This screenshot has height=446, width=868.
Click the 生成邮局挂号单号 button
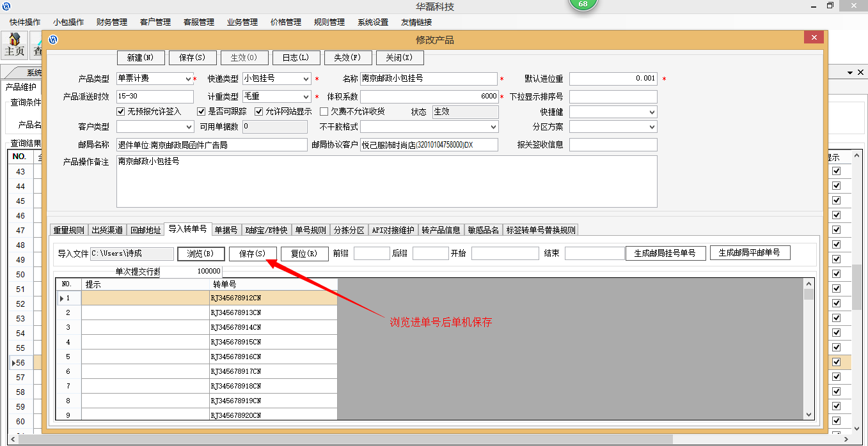[x=665, y=253]
